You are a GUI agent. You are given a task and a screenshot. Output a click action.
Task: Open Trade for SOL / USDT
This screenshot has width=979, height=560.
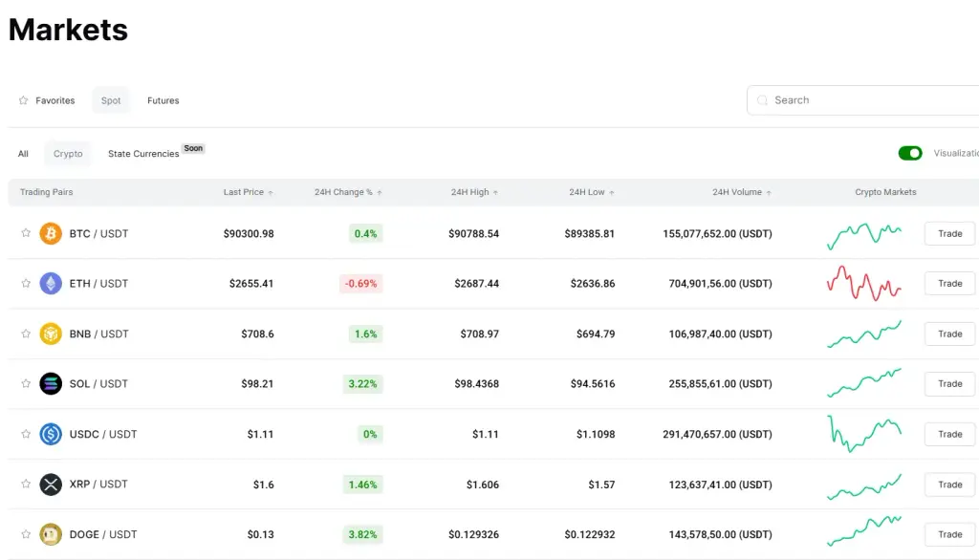click(949, 384)
